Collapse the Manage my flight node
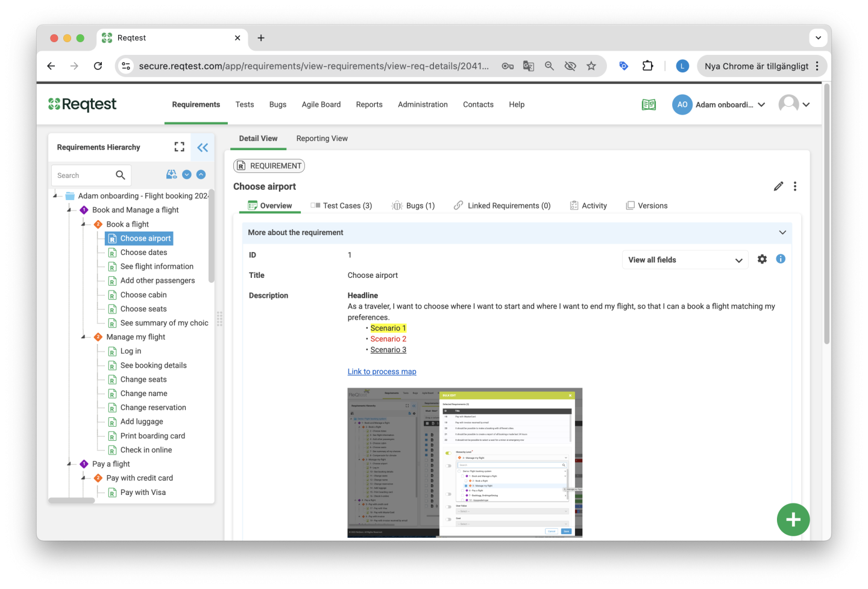 tap(84, 337)
